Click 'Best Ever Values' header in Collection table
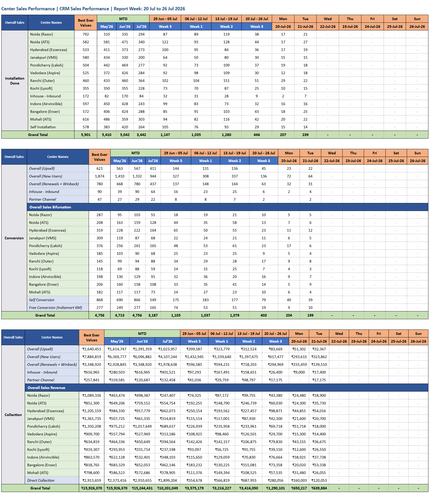The image size is (430, 500). [92, 337]
